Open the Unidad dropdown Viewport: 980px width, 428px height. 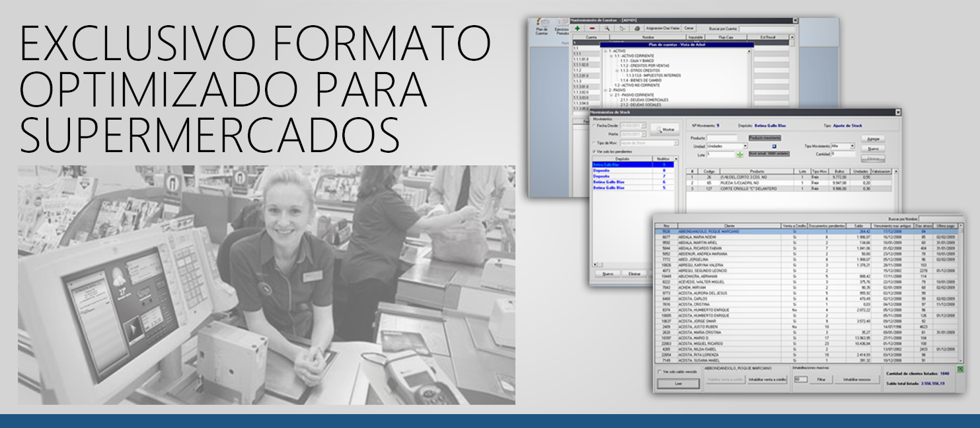(745, 146)
